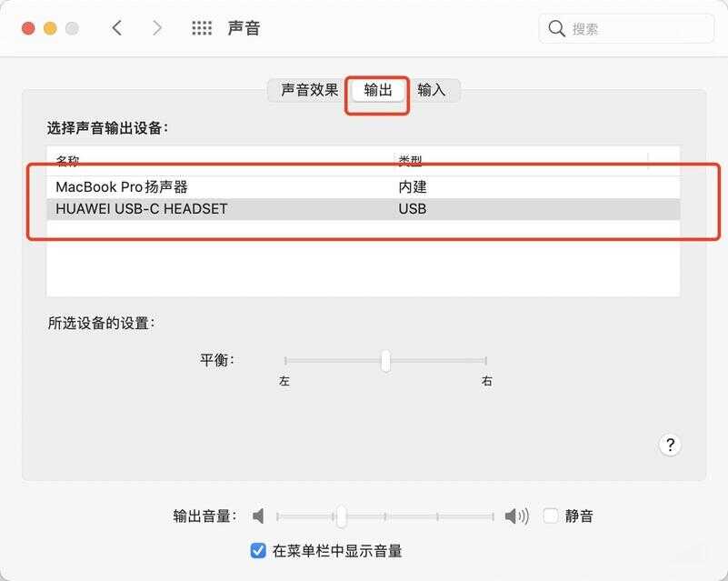728x581 pixels.
Task: Minimize the 声音 window
Action: pyautogui.click(x=50, y=28)
